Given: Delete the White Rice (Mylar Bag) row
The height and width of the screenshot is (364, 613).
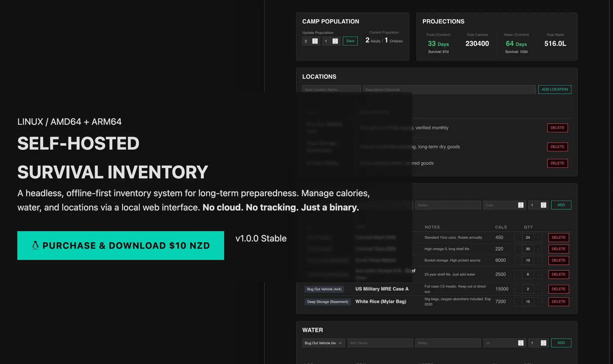Looking at the screenshot, I should [x=559, y=301].
